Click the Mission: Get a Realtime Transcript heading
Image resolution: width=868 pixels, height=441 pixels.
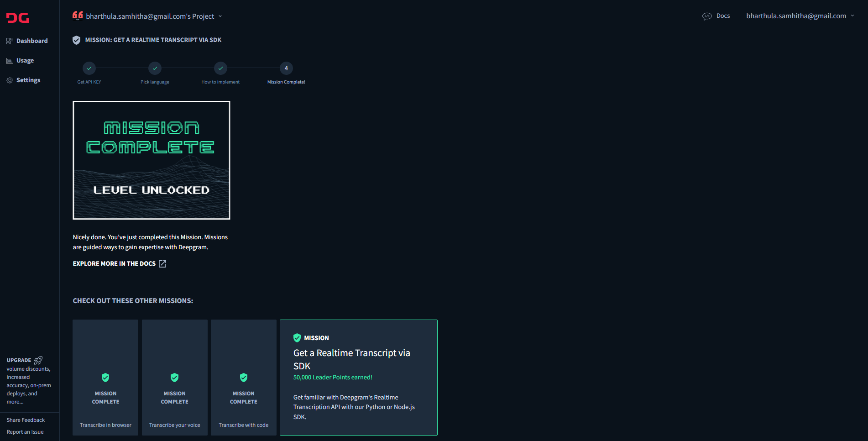pos(153,40)
